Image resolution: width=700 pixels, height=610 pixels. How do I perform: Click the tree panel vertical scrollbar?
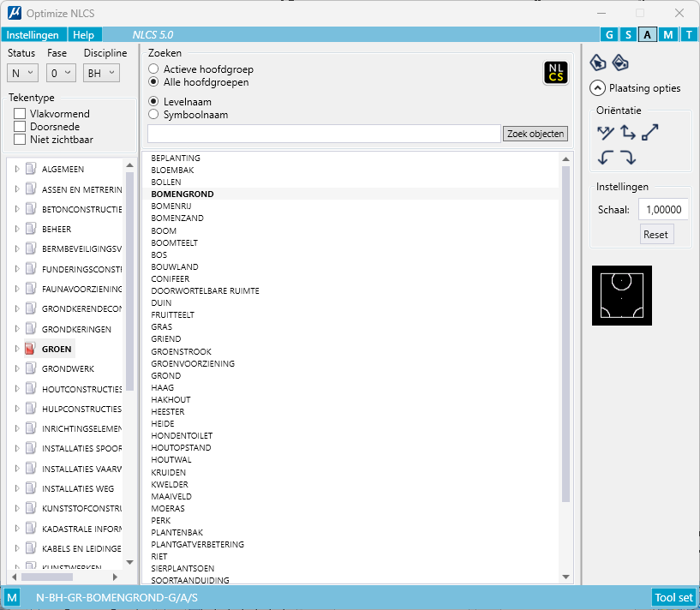(x=130, y=281)
